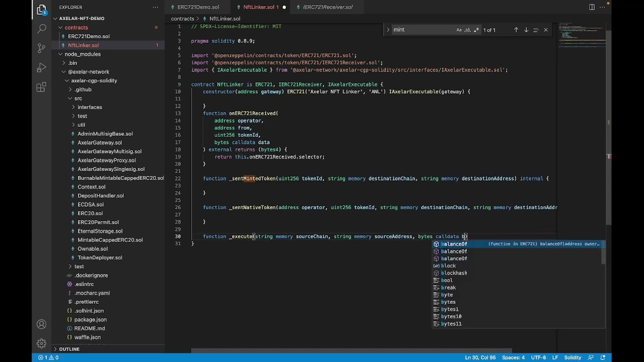The image size is (644, 362).
Task: Click notifications bell in status bar
Action: (x=603, y=357)
